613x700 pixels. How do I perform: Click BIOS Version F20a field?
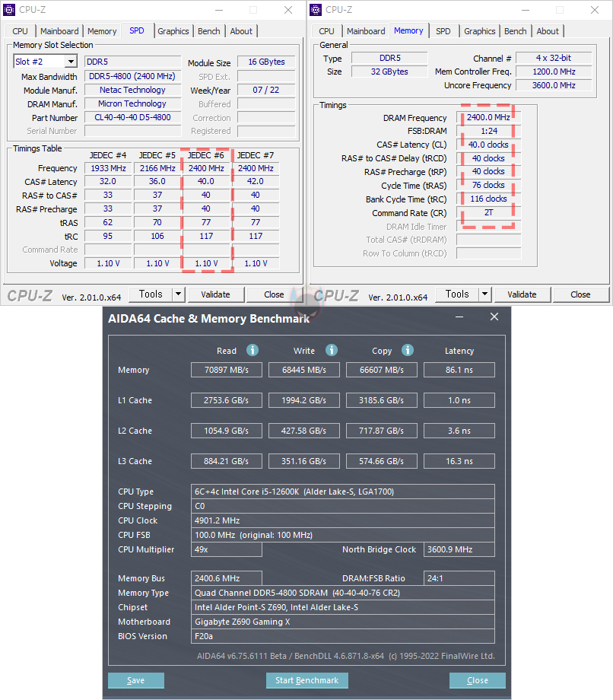coord(343,636)
